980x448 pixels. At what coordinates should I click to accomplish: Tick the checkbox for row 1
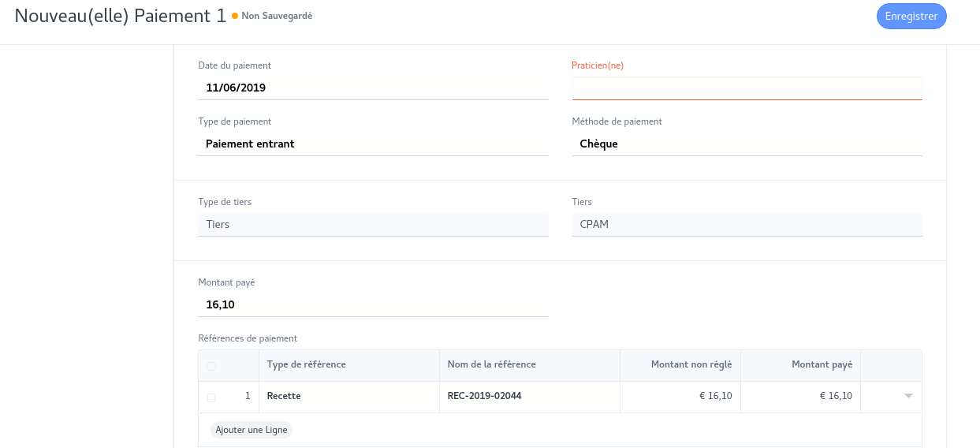tap(211, 398)
